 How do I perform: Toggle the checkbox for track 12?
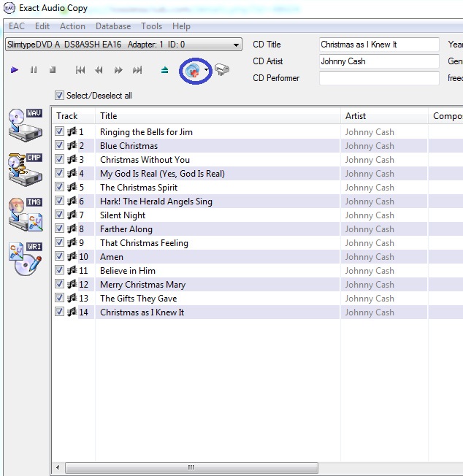(59, 284)
